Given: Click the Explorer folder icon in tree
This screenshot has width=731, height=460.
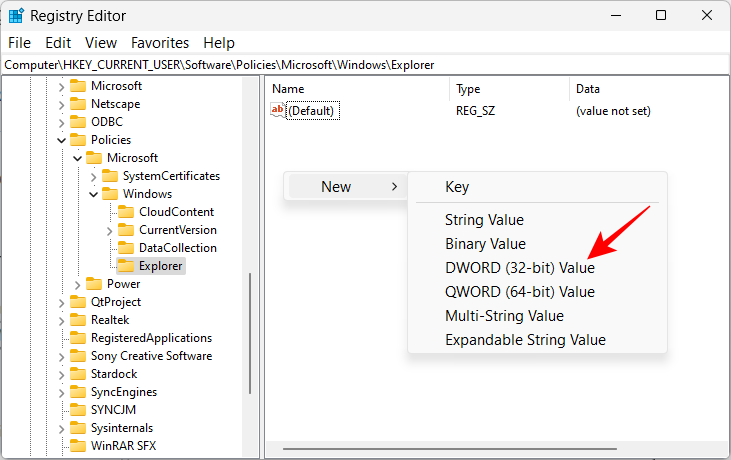Looking at the screenshot, I should click(125, 266).
